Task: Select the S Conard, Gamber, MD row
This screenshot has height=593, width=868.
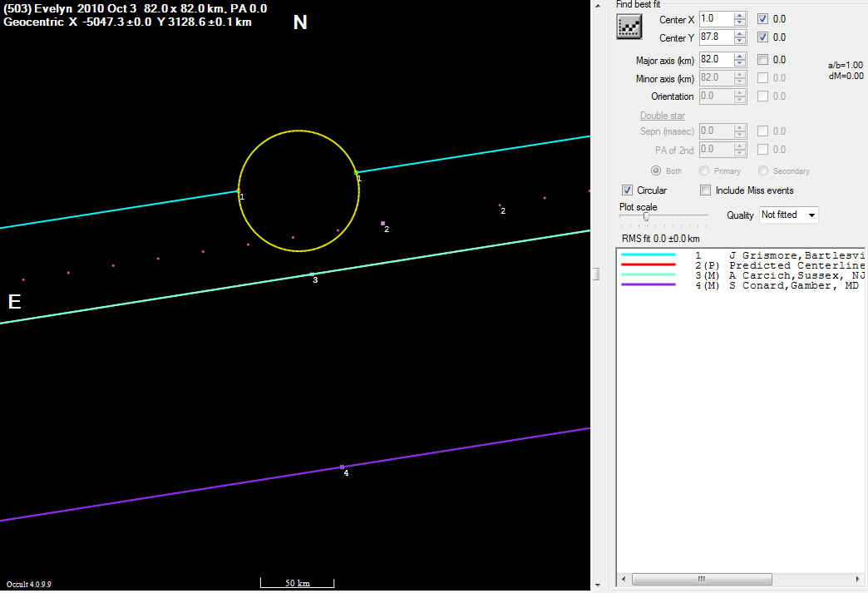Action: coord(742,285)
